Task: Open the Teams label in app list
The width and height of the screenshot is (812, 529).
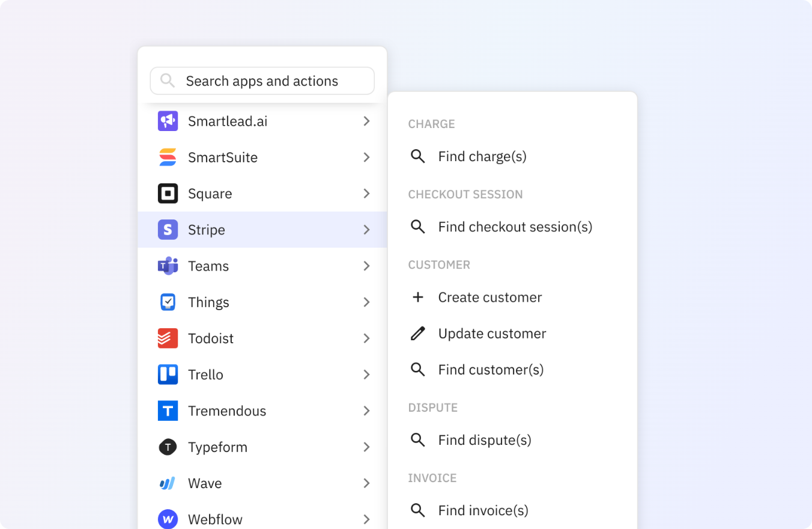Action: pos(208,266)
